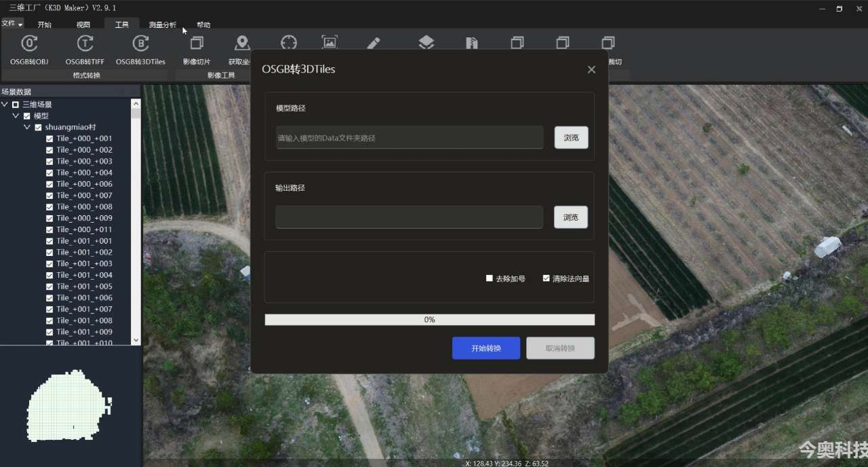Open the 获取坐标 coordinate tool

241,49
